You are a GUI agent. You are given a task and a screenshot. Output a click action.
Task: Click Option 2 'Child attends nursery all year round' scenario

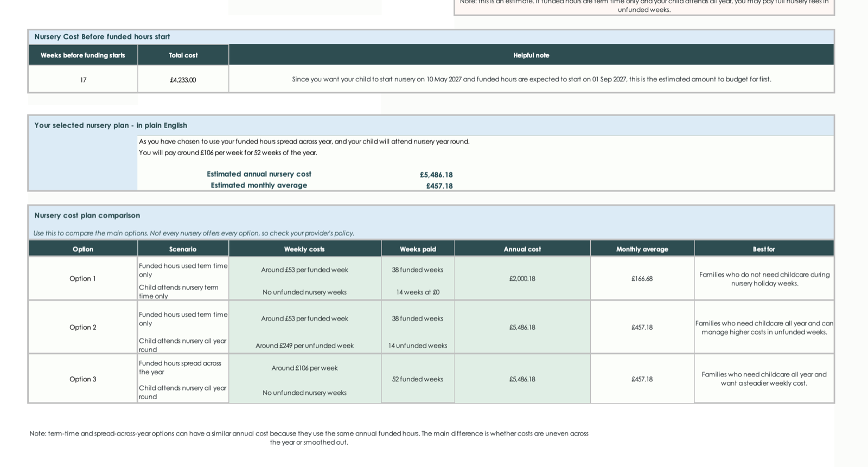pyautogui.click(x=182, y=345)
